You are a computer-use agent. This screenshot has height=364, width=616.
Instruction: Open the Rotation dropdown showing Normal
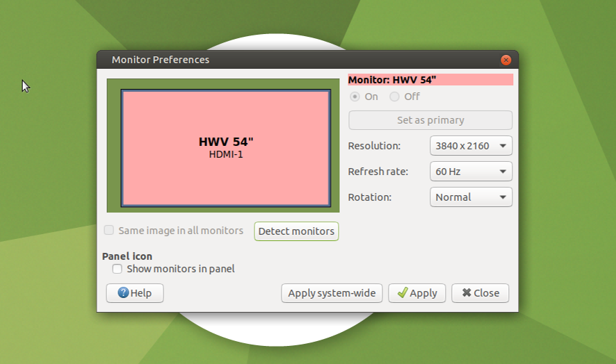click(x=471, y=197)
